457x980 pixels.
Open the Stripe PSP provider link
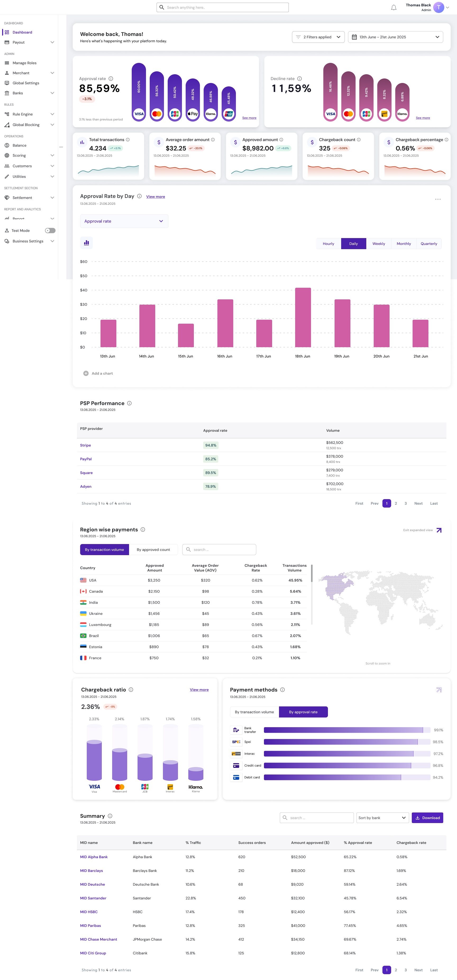click(x=85, y=445)
